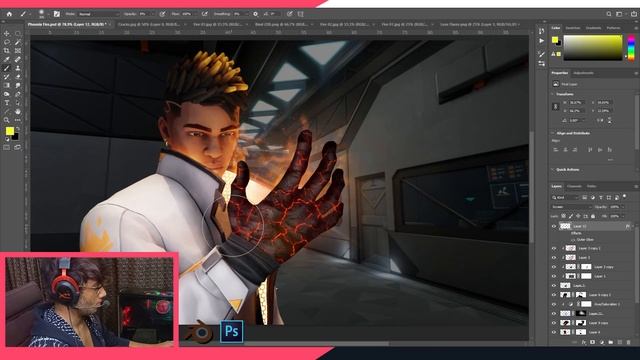Swap foreground and background colors
640x360 pixels.
coord(17,129)
